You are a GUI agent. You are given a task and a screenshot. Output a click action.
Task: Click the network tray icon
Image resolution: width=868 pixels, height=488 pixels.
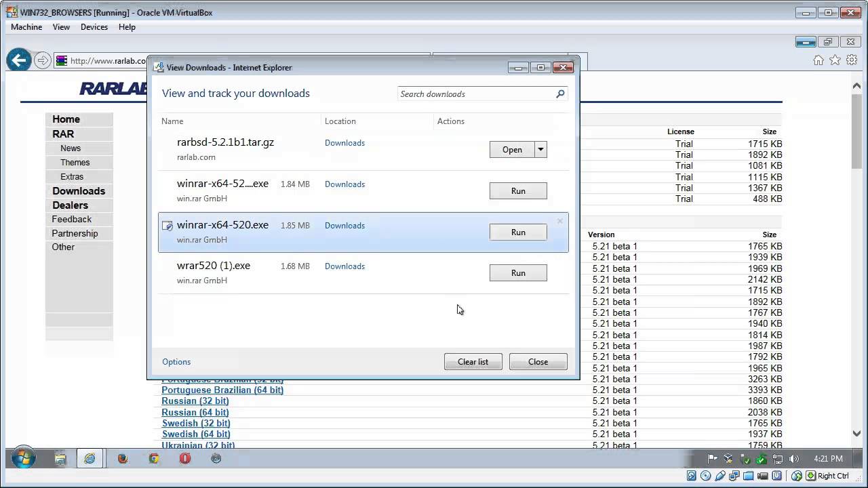tap(777, 459)
